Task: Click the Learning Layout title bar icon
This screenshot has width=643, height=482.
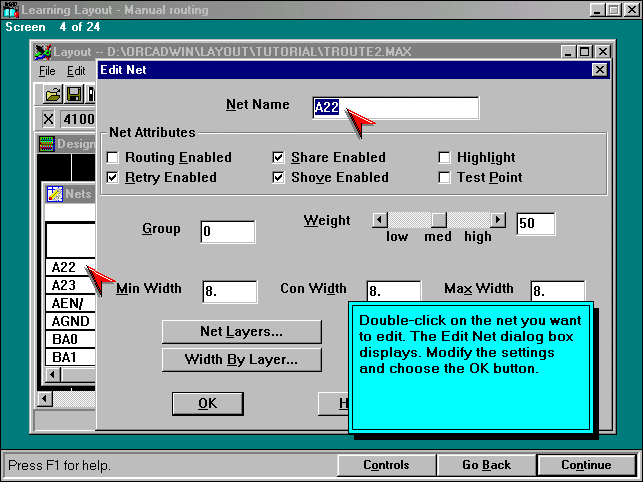Action: [11, 10]
